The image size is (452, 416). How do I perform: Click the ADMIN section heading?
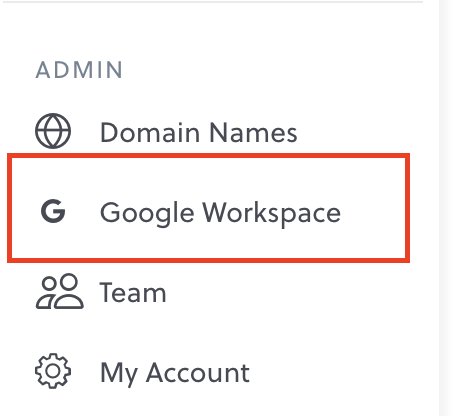(x=79, y=70)
